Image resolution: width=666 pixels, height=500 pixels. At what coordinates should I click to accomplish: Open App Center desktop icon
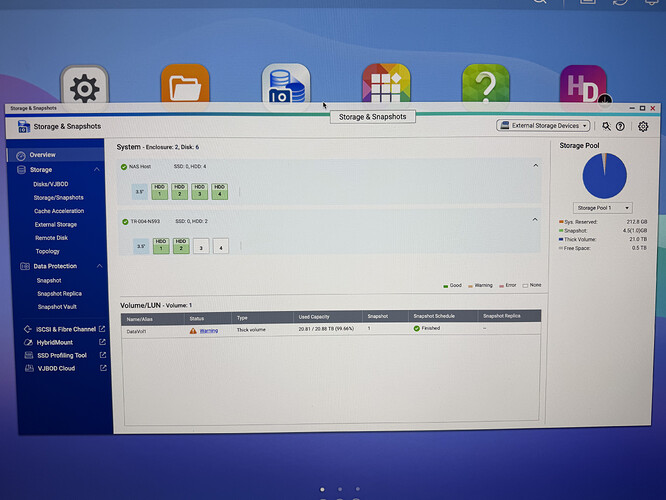click(x=386, y=85)
